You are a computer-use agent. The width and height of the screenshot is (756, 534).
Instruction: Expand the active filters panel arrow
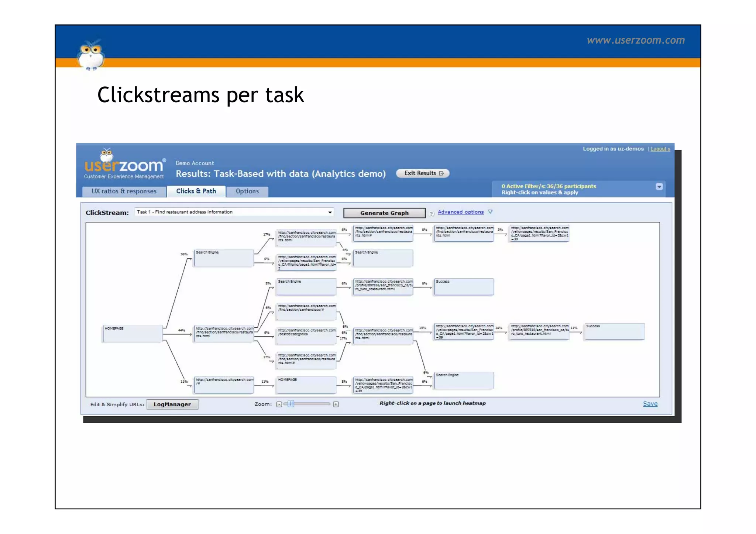click(x=659, y=187)
